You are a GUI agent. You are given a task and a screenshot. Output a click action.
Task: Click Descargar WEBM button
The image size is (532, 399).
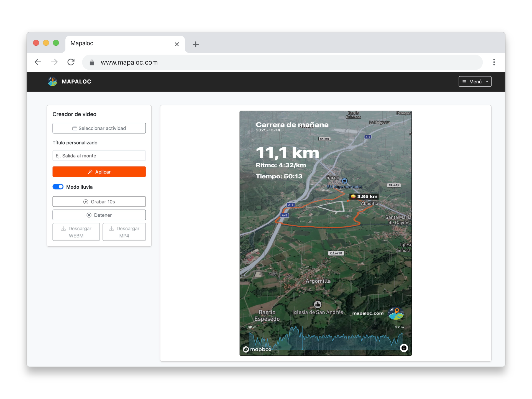76,232
